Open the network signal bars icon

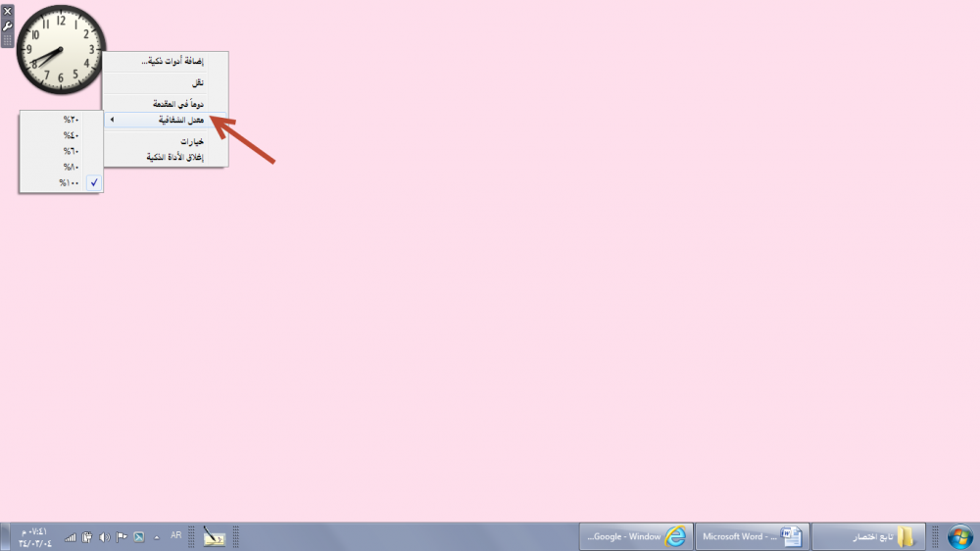[x=71, y=536]
